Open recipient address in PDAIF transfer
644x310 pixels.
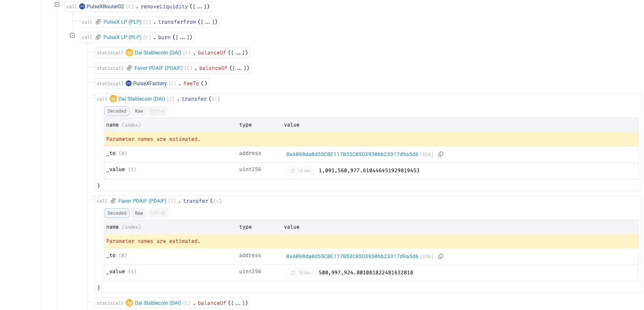(352, 256)
